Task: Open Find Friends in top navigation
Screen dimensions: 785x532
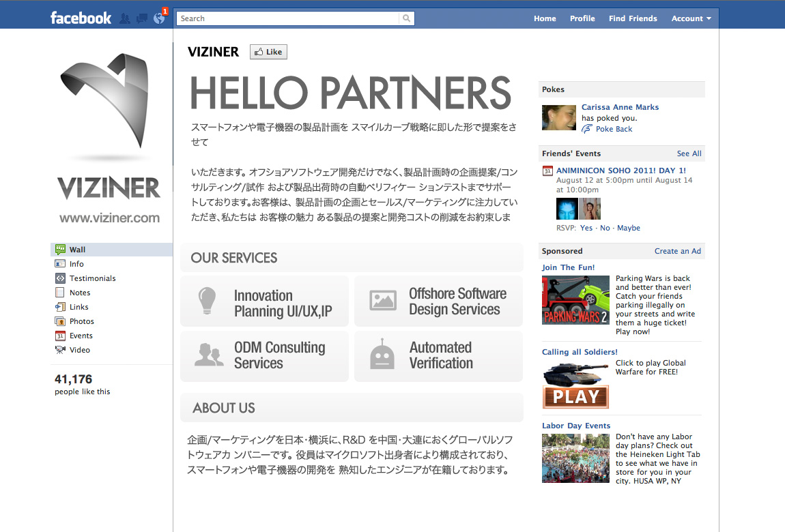Action: tap(633, 18)
